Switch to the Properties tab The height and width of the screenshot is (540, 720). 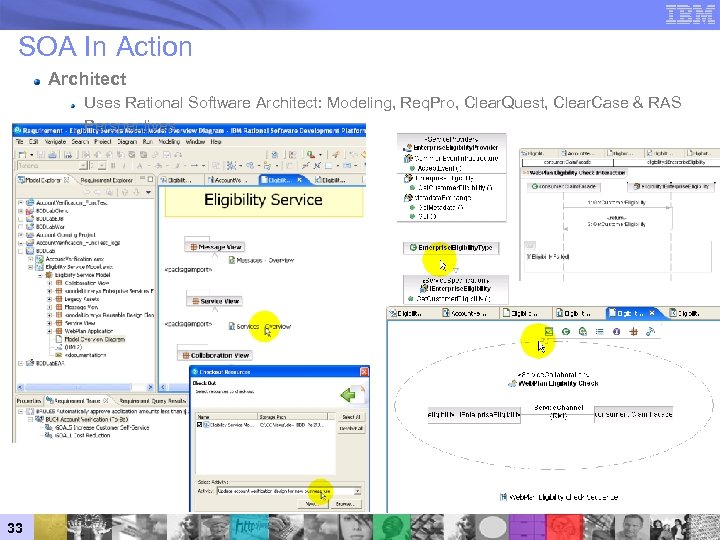28,401
